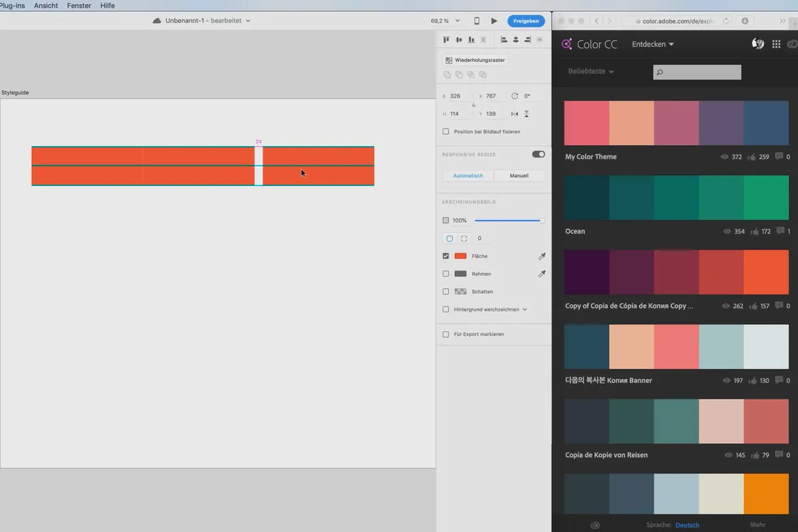Enable Hintergrund weichzeichnen checkbox
Image resolution: width=798 pixels, height=532 pixels.
[x=446, y=309]
